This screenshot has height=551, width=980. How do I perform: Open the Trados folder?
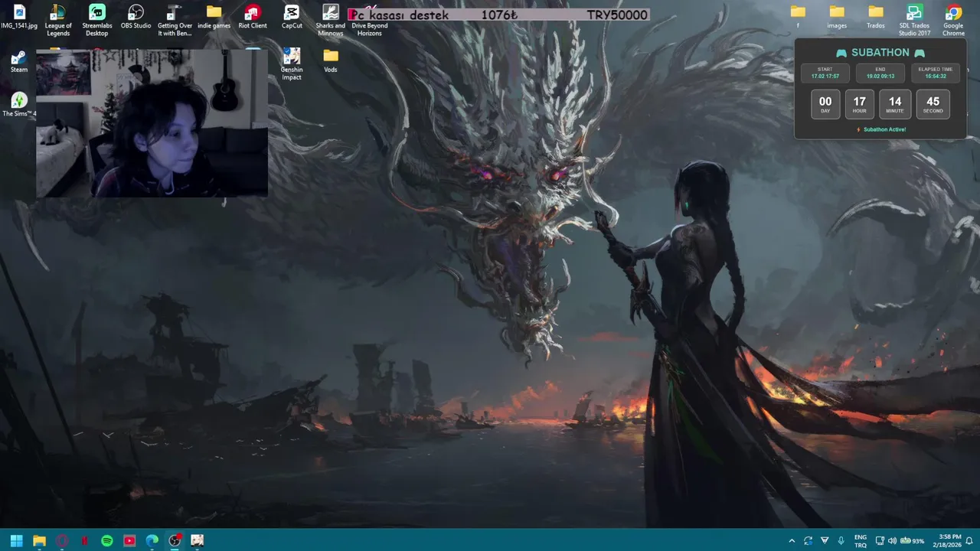click(x=876, y=18)
